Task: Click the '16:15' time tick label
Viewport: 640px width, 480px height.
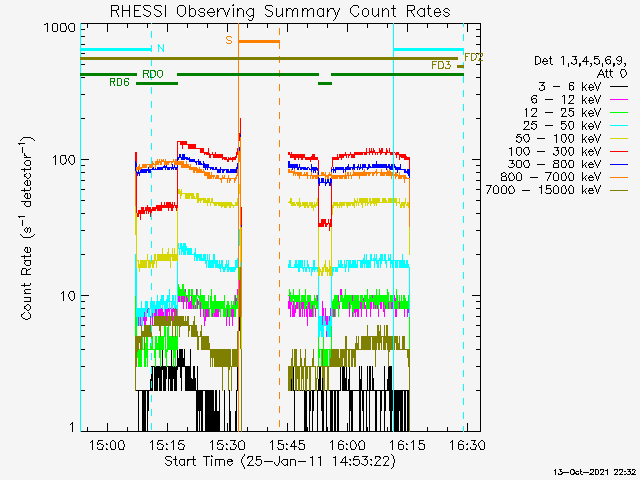Action: tap(407, 445)
